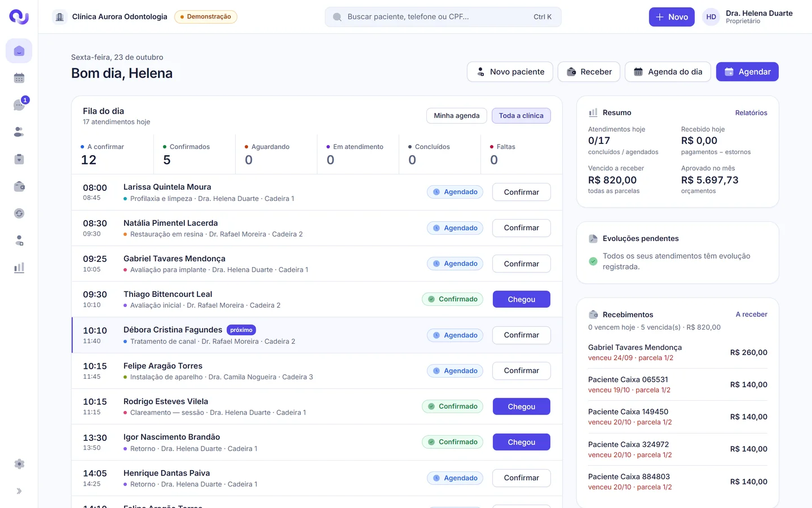Click the Novo paciente button
This screenshot has width=812, height=508.
pyautogui.click(x=510, y=72)
